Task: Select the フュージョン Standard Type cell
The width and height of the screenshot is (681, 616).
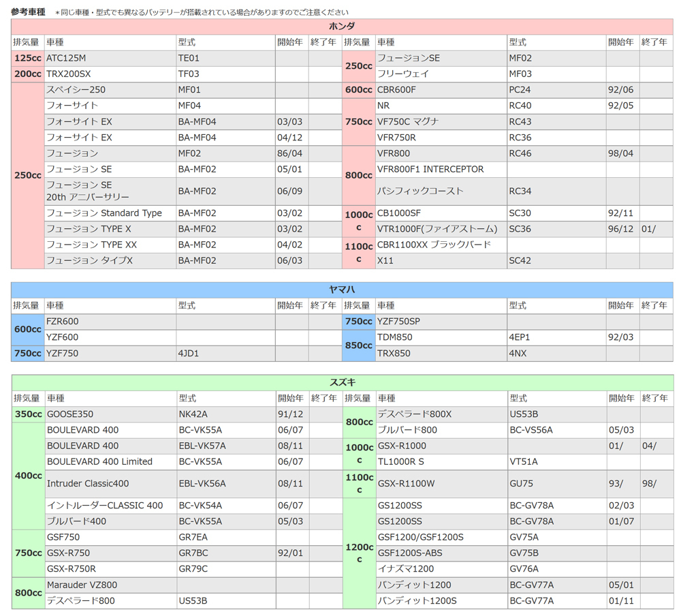Action: pyautogui.click(x=110, y=213)
